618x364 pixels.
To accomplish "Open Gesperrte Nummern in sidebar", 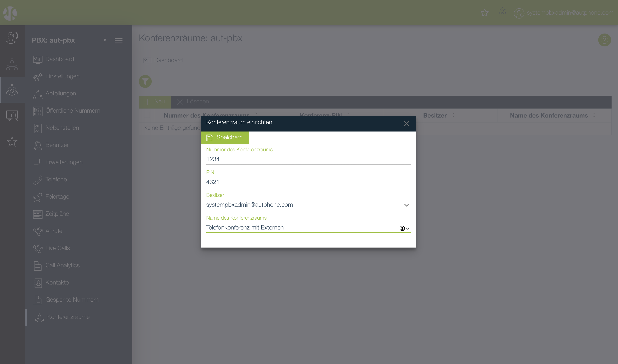I will click(72, 300).
